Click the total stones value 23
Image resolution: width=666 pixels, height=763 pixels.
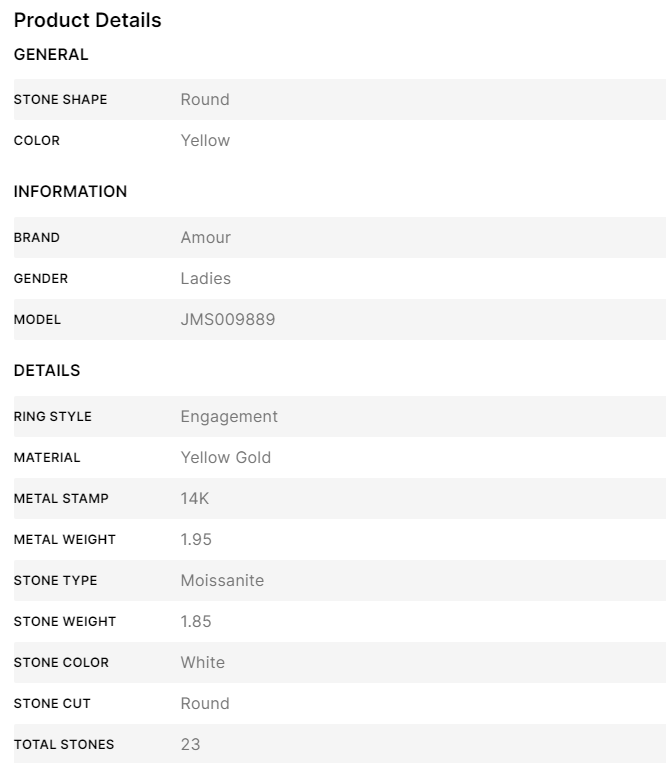(x=190, y=744)
